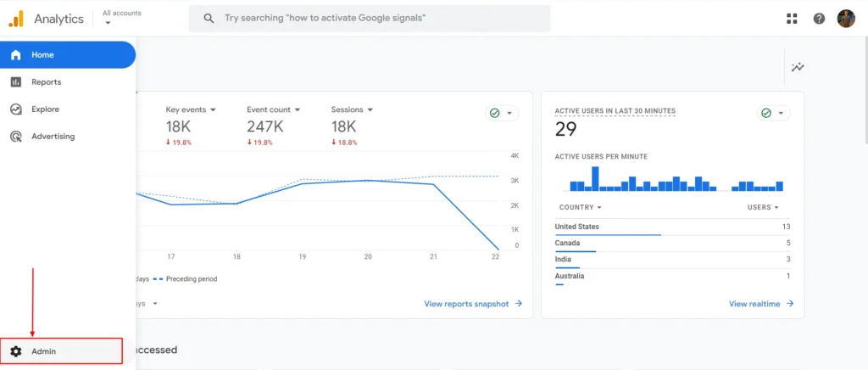868x370 pixels.
Task: Open the Event count metric dropdown
Action: (x=297, y=109)
